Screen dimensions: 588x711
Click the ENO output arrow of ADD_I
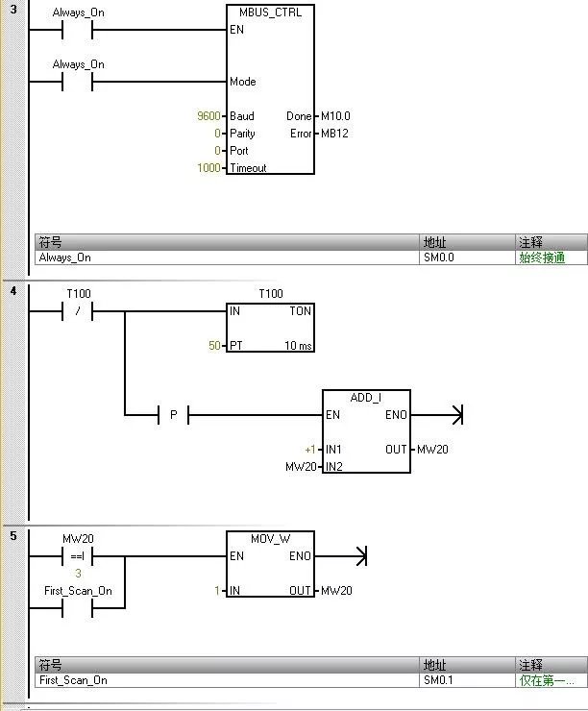[455, 415]
